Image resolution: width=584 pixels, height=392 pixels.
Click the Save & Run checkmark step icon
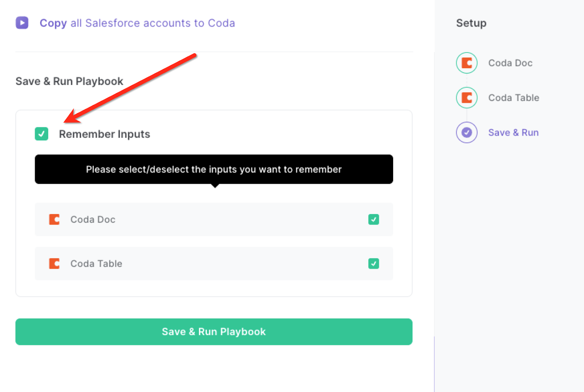[x=466, y=132]
